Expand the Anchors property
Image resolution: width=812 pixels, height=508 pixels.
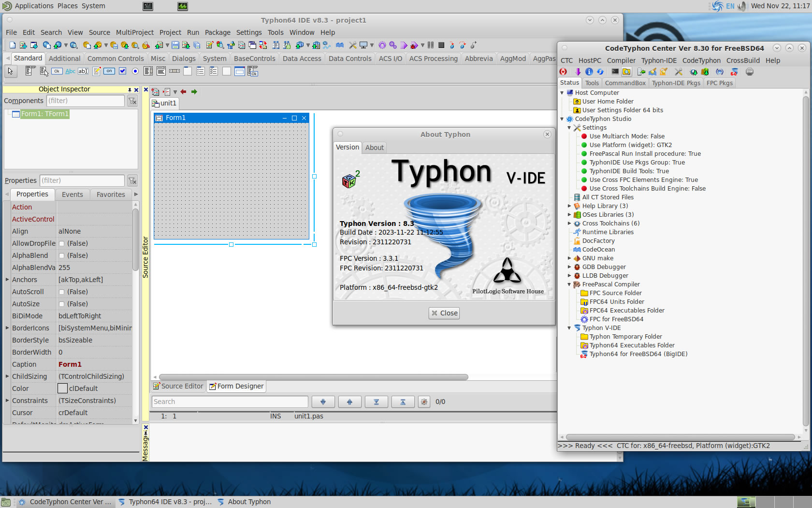7,280
